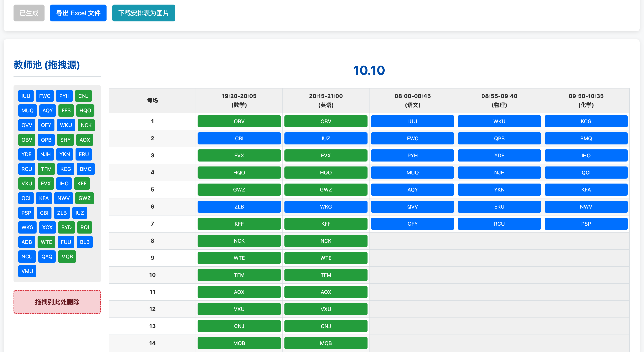Select PSP cell in room 7 化学
The width and height of the screenshot is (644, 352).
point(586,224)
